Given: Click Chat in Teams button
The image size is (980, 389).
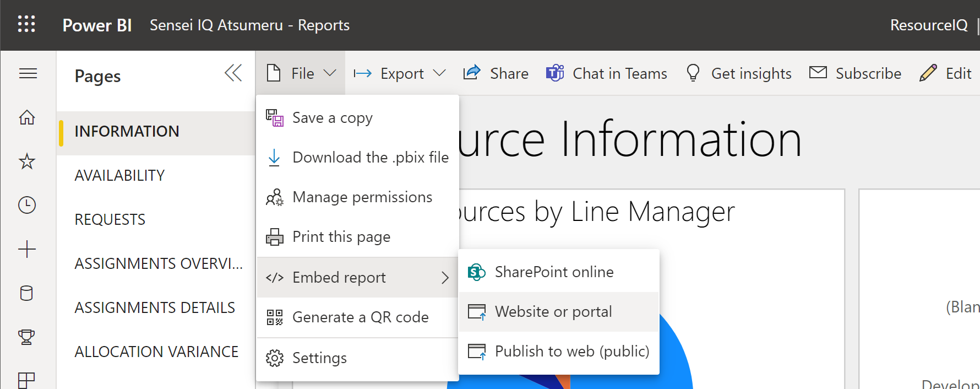Looking at the screenshot, I should click(607, 73).
